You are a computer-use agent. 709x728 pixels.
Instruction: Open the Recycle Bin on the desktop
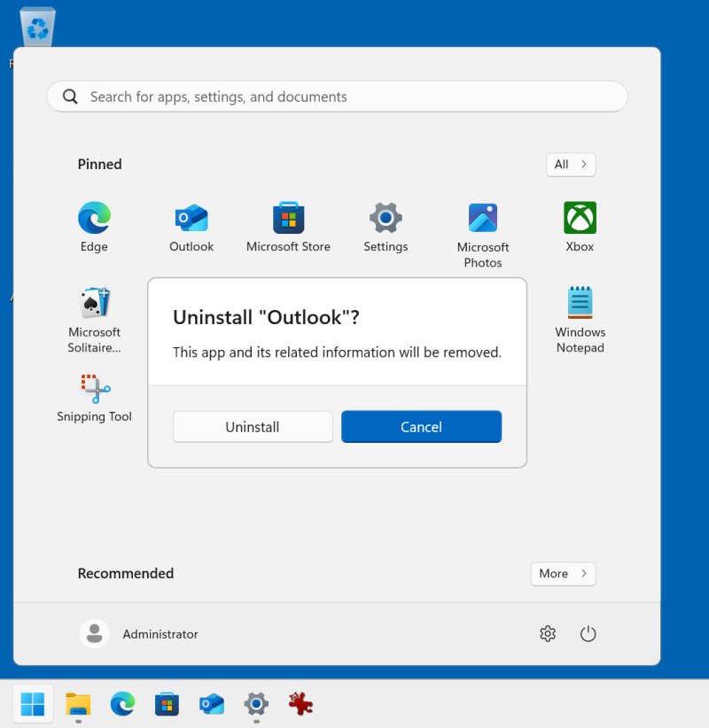click(37, 27)
